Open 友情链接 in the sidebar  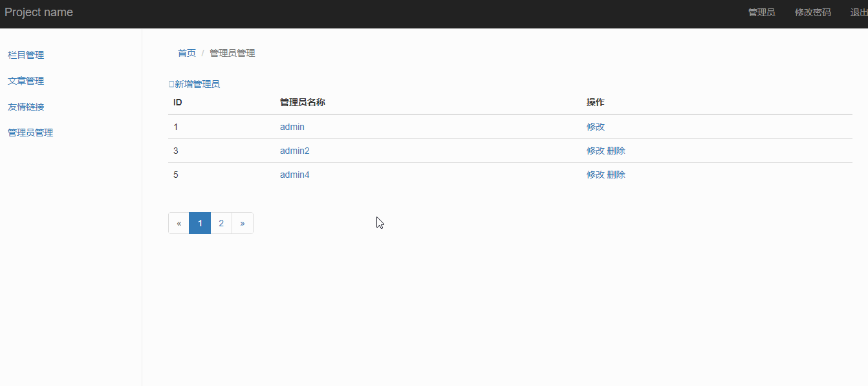26,107
